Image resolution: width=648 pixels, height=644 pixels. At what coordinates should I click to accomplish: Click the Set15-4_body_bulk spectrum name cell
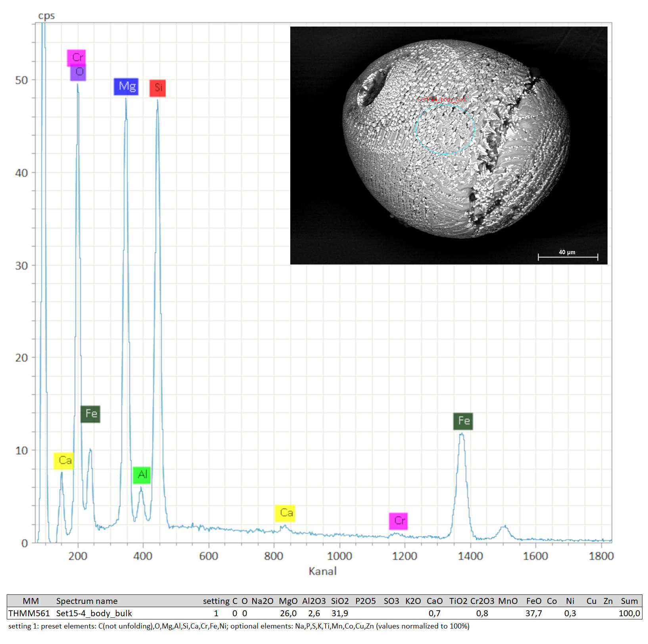click(94, 613)
